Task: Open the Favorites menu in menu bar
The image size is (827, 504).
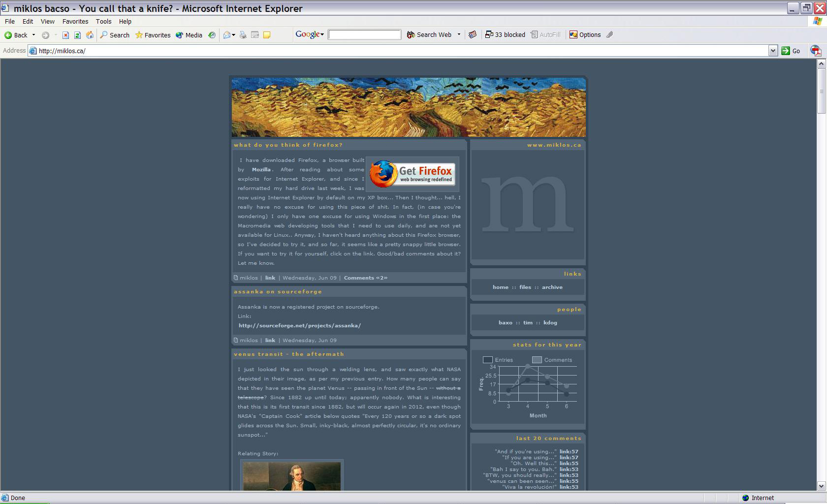Action: [75, 22]
